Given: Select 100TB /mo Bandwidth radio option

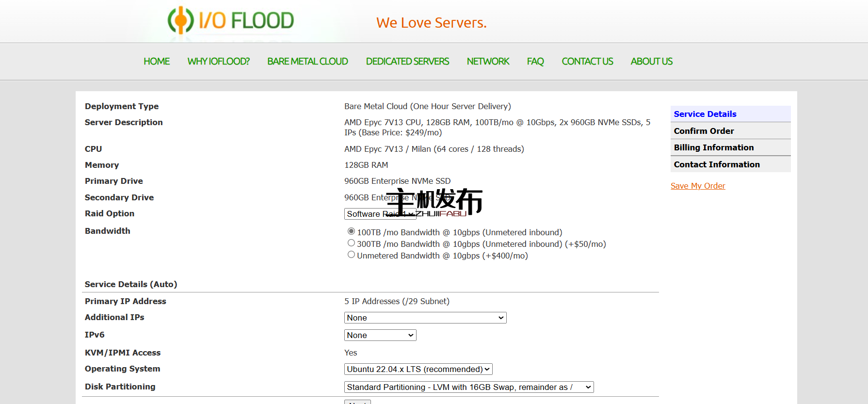Looking at the screenshot, I should pos(351,231).
